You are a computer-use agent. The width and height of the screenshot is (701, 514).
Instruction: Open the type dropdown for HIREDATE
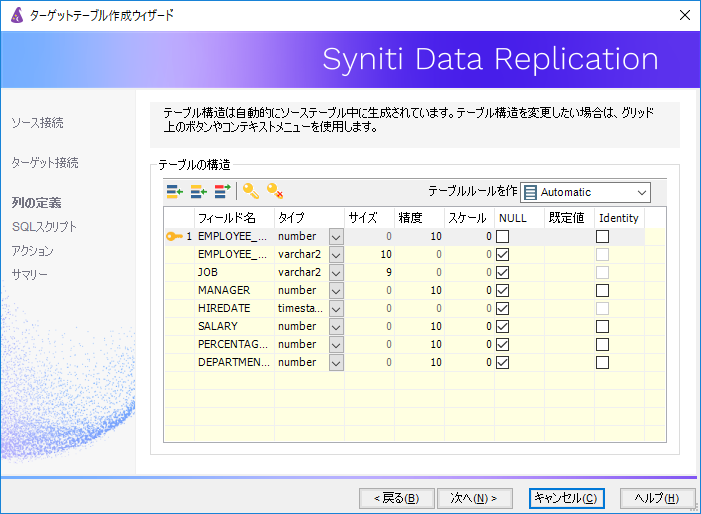(336, 308)
